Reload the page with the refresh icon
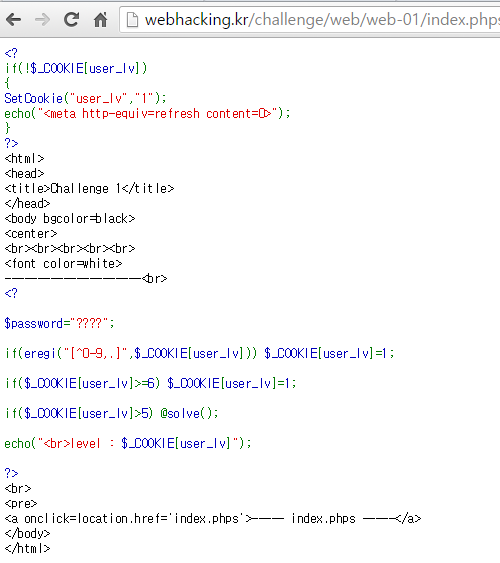Image resolution: width=500 pixels, height=563 pixels. 71,19
